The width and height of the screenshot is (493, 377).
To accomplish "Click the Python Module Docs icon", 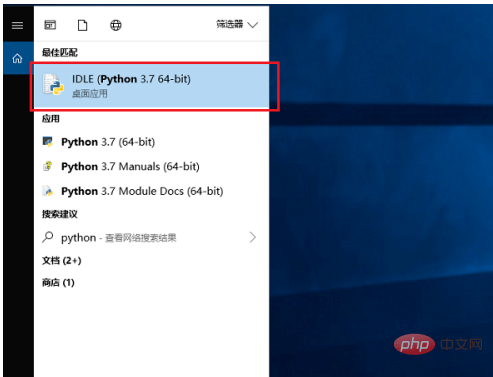I will coord(48,191).
